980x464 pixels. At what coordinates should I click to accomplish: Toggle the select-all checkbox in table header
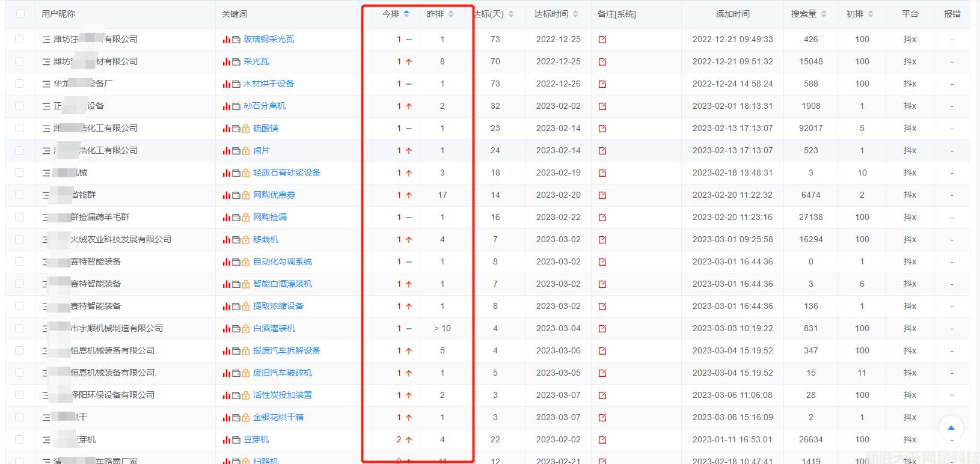[x=20, y=14]
